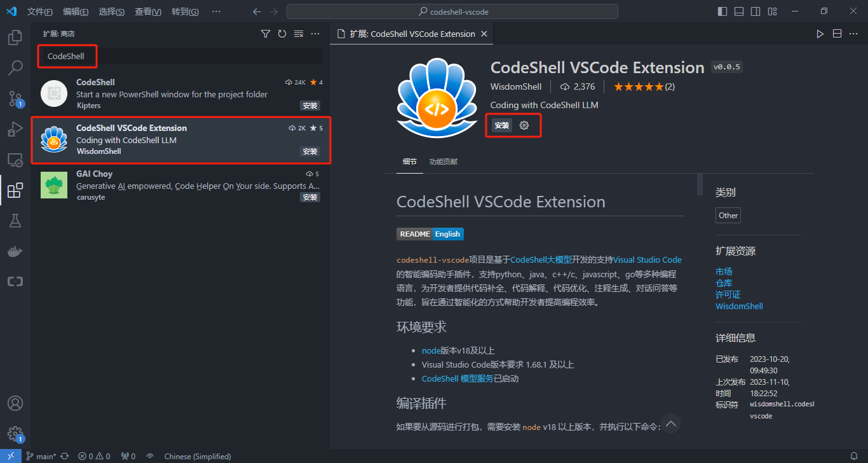Open the Explorer view in activity bar

[x=15, y=38]
